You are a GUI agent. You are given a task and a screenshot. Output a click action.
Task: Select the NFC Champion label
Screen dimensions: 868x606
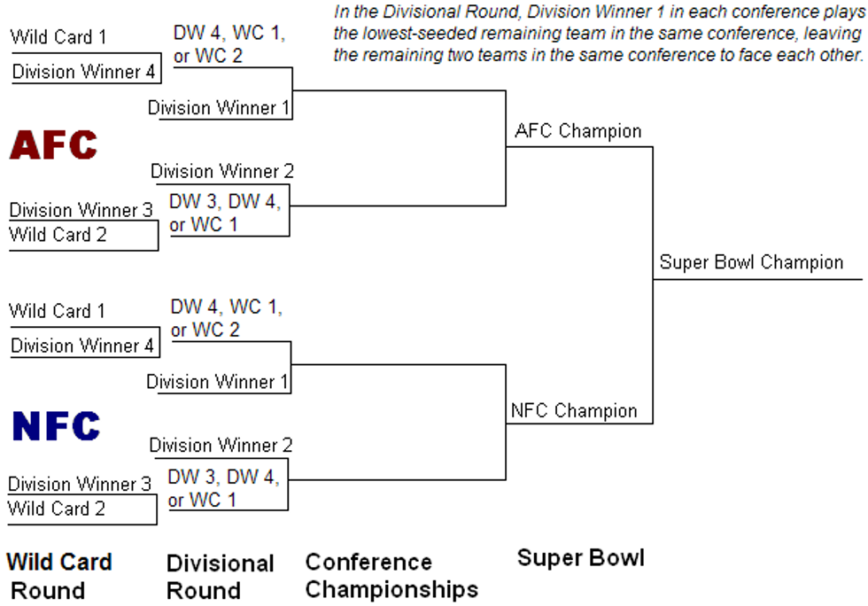[x=574, y=411]
